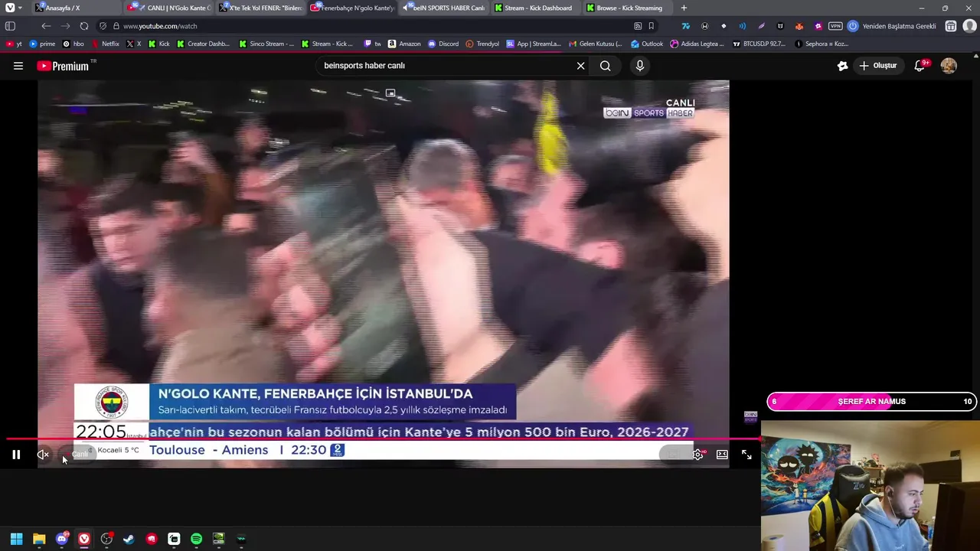
Task: Click the streamer webcam overlay
Action: click(x=871, y=484)
